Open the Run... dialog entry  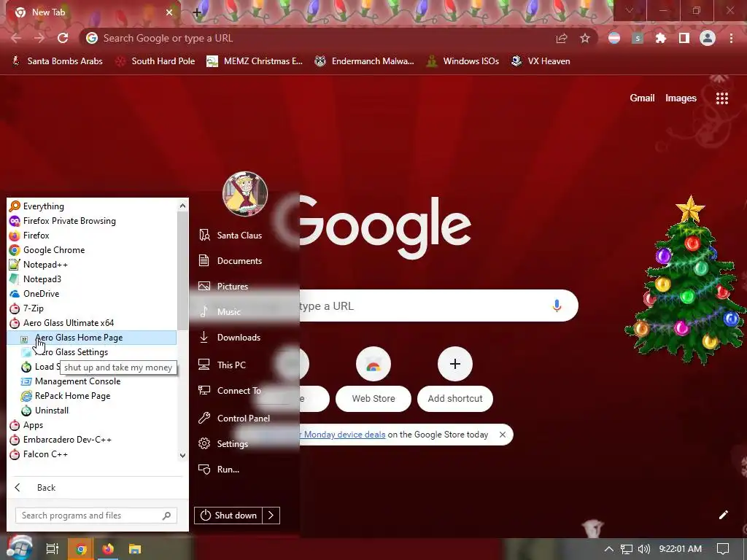tap(219, 470)
